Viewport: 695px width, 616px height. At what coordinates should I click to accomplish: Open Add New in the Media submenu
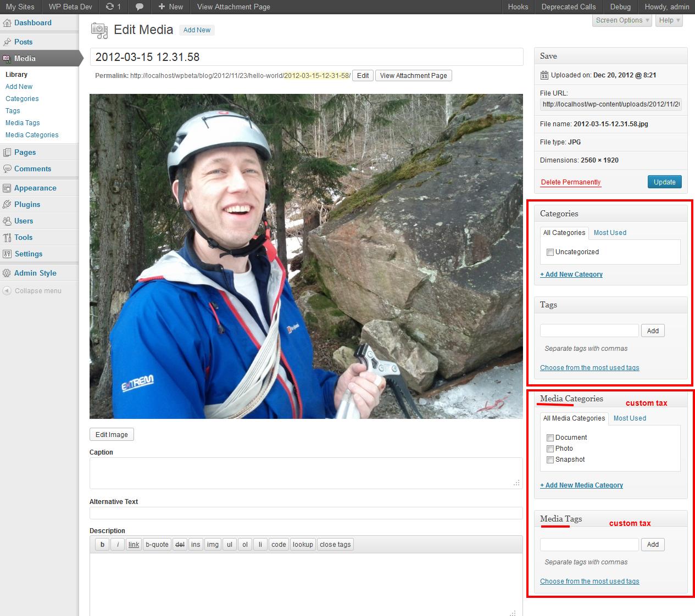coord(19,87)
